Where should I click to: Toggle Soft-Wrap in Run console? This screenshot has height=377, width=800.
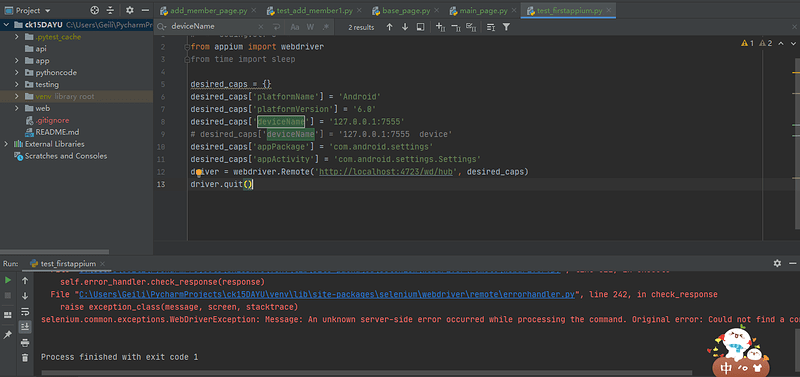[x=24, y=311]
